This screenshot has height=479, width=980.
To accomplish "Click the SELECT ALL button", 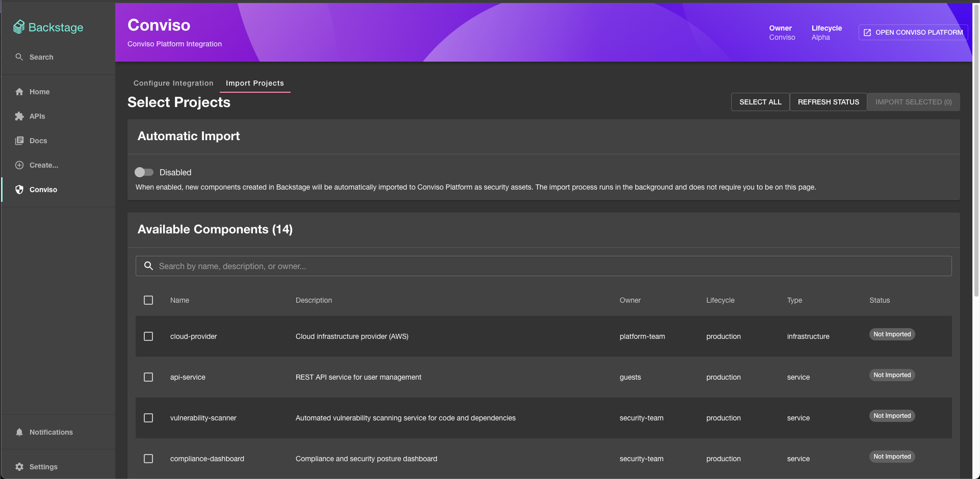I will point(760,102).
